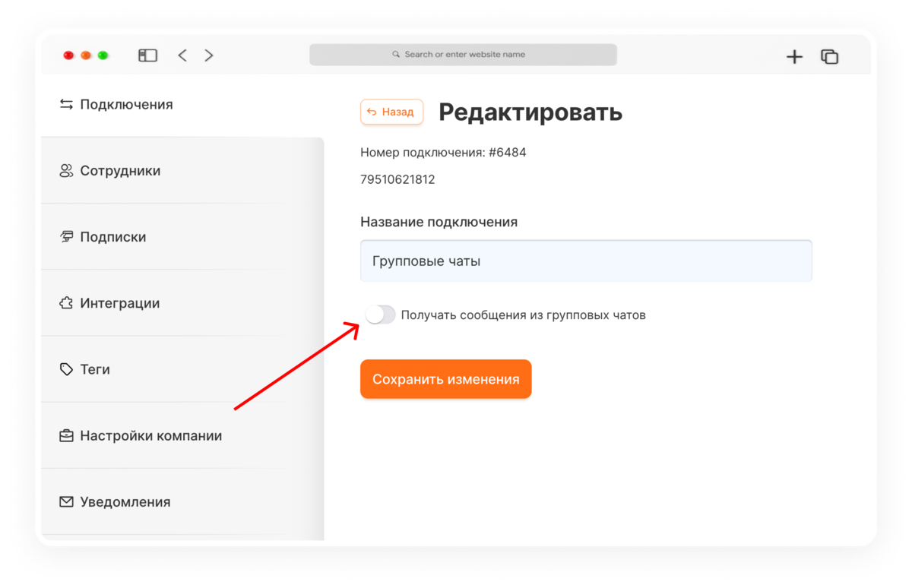Click the label Название подключения
Image resolution: width=912 pixels, height=588 pixels.
[439, 222]
